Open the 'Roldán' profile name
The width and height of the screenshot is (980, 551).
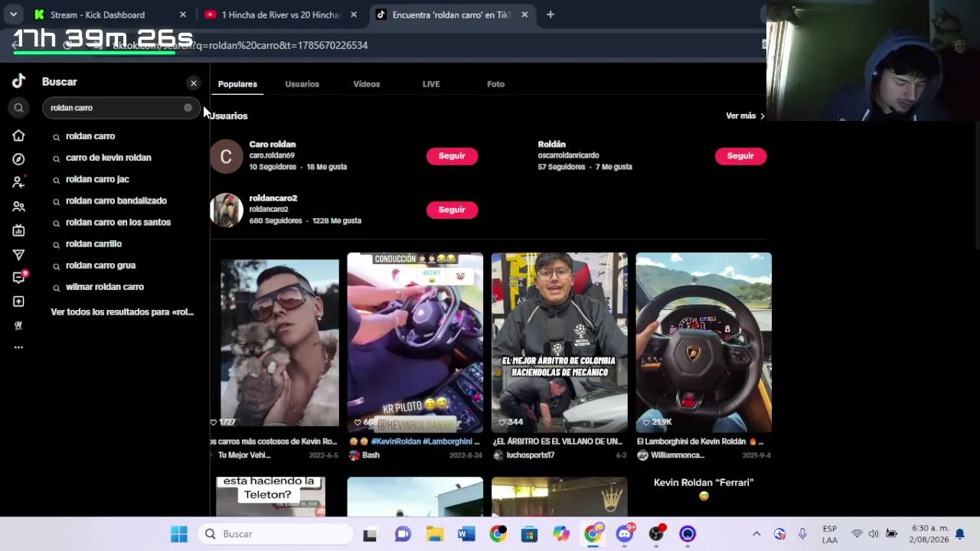(x=551, y=144)
